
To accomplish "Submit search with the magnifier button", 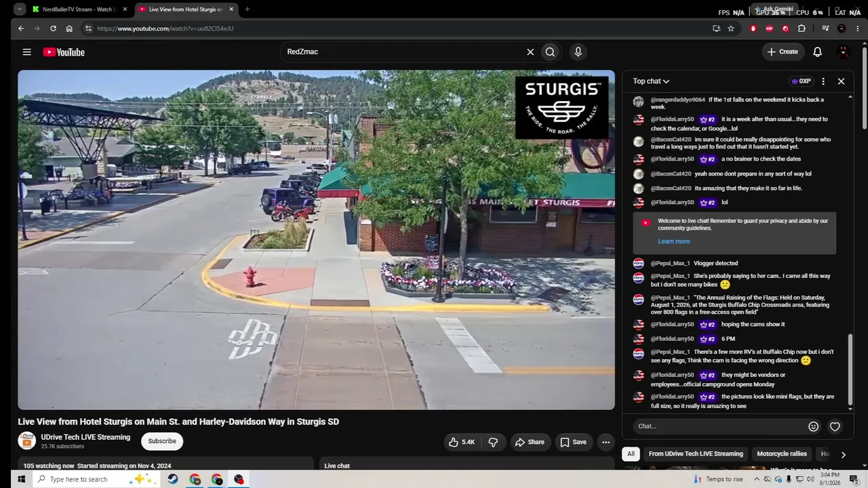I will coord(550,52).
